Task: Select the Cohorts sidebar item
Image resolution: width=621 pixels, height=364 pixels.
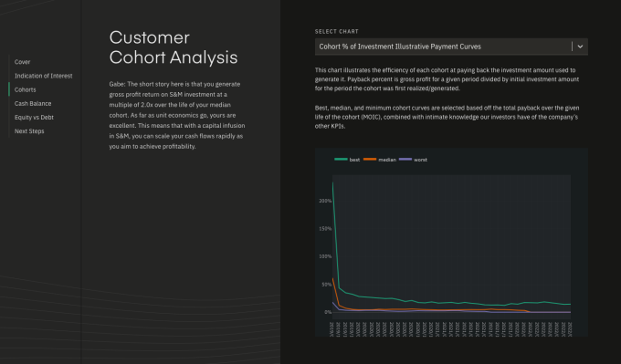Action: pos(25,89)
